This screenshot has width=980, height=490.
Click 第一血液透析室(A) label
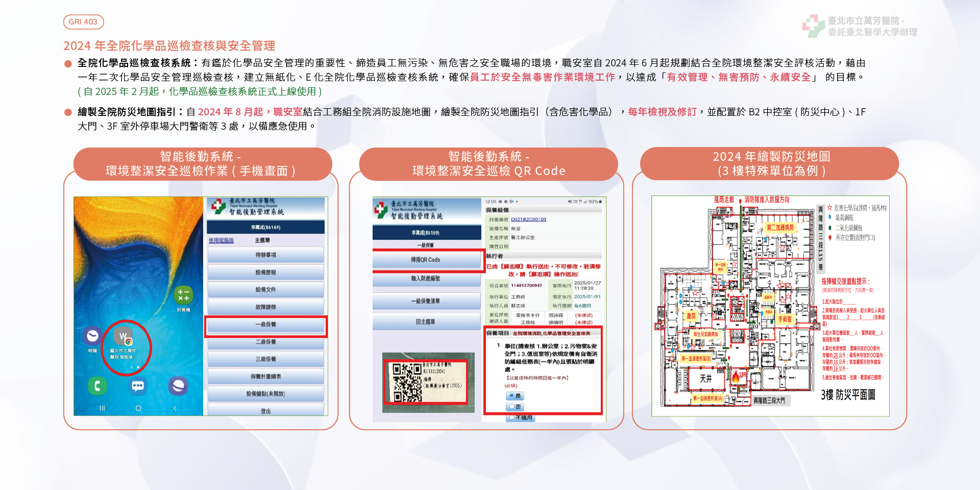point(707,399)
